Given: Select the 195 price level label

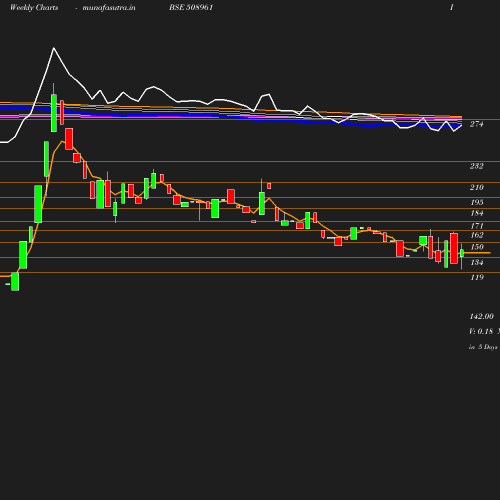Looking at the screenshot, I should [477, 202].
